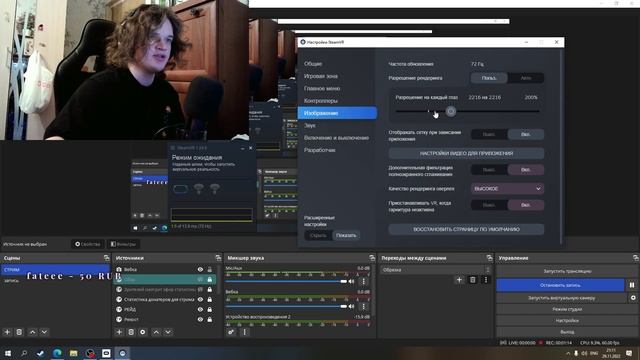Show hidden system tray icons chevron
The width and height of the screenshot is (640, 360).
568,353
